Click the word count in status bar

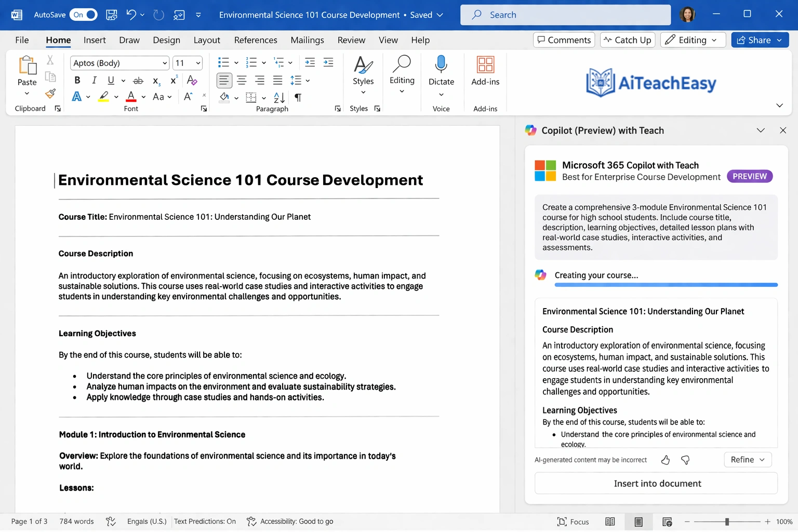(76, 521)
